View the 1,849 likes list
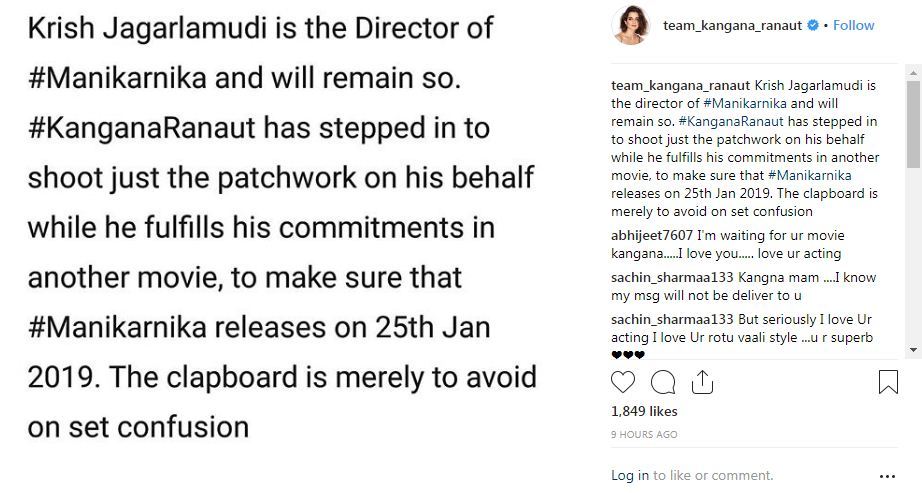Image resolution: width=922 pixels, height=493 pixels. click(x=644, y=411)
